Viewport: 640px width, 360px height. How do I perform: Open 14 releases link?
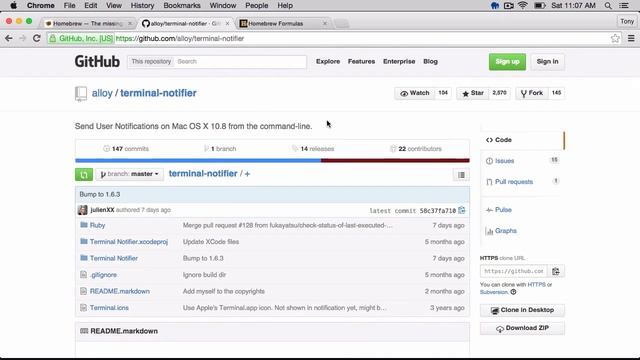313,149
